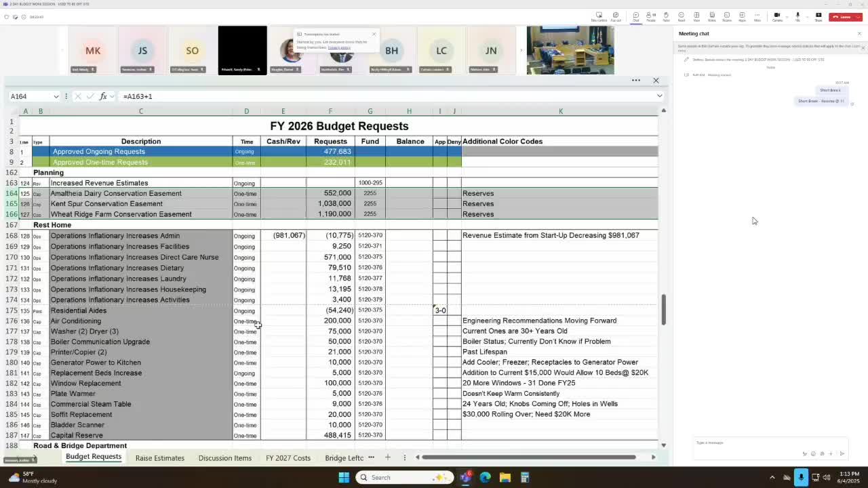The image size is (868, 488).
Task: Click the Insert Function fx icon
Action: click(x=103, y=96)
